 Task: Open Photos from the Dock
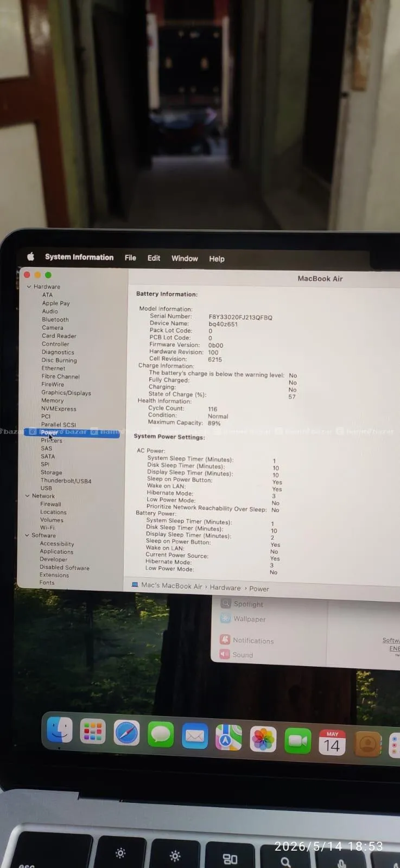(x=263, y=740)
